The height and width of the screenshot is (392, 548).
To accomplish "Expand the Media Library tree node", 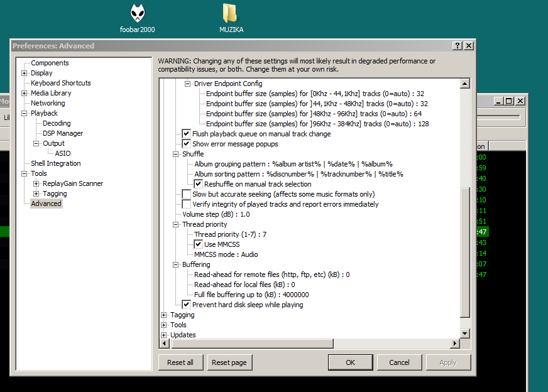I will [x=24, y=93].
